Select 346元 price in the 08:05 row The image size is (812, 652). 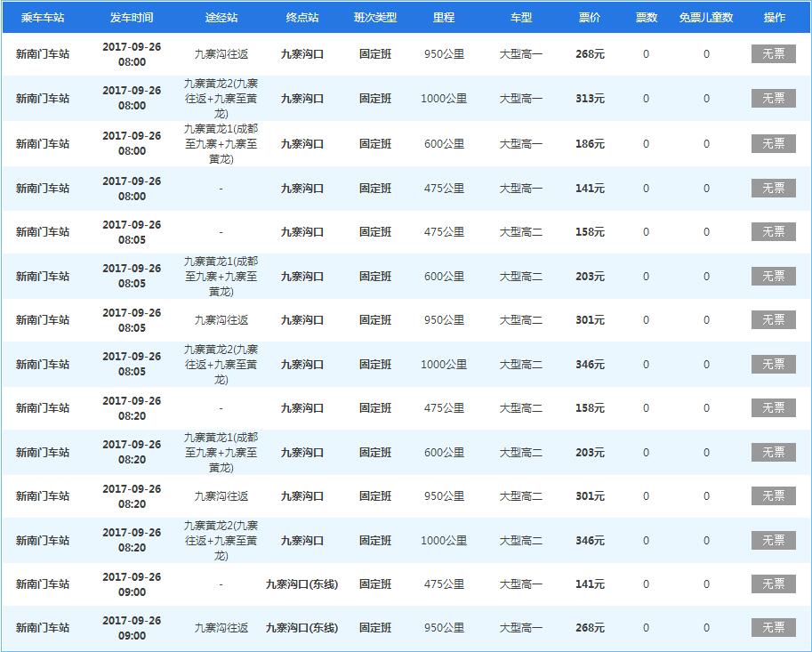click(590, 364)
